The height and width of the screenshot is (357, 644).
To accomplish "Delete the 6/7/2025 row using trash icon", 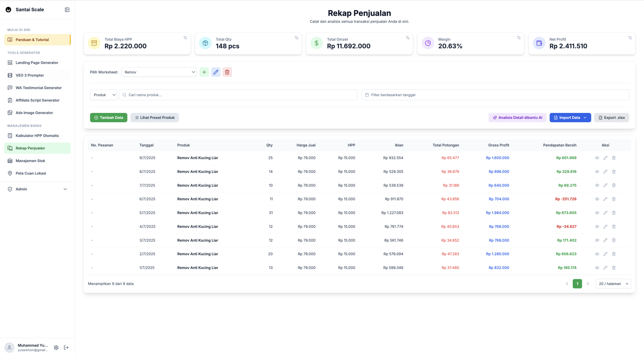I will coord(613,199).
